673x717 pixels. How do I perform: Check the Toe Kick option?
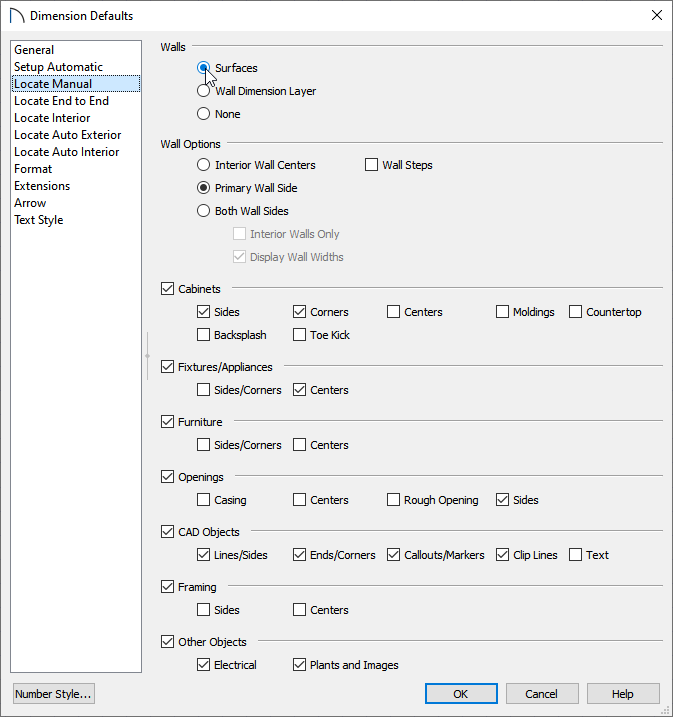click(x=299, y=334)
